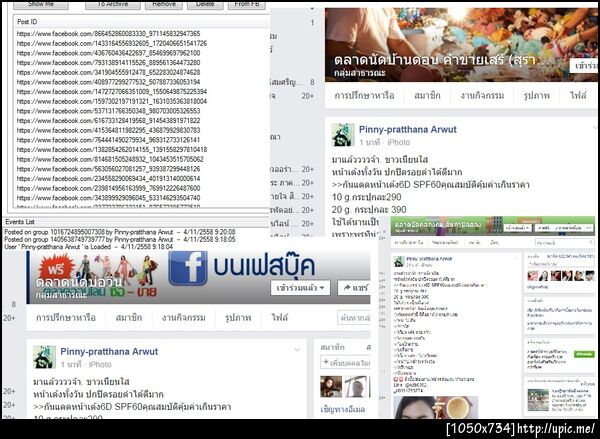Select post URL ending 889561364473280
The height and width of the screenshot is (439, 600).
[108, 62]
